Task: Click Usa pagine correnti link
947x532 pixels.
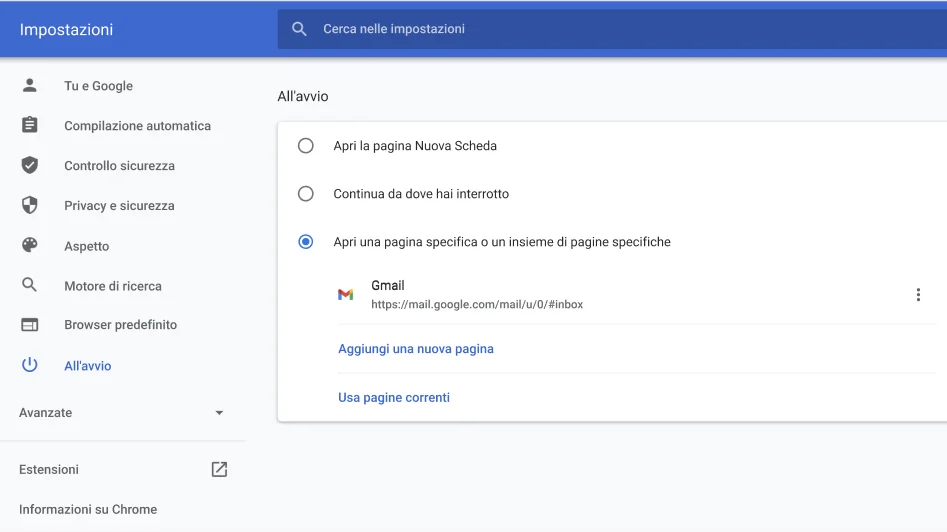Action: click(x=394, y=397)
